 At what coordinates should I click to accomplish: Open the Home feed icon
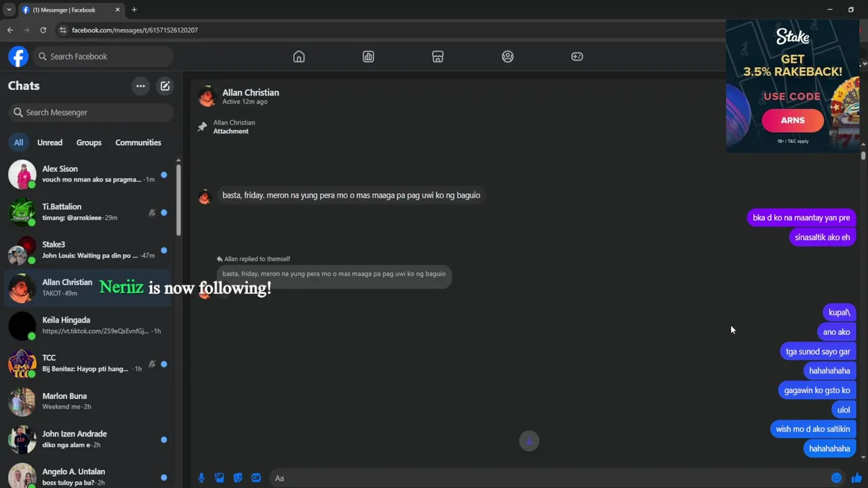pos(299,56)
